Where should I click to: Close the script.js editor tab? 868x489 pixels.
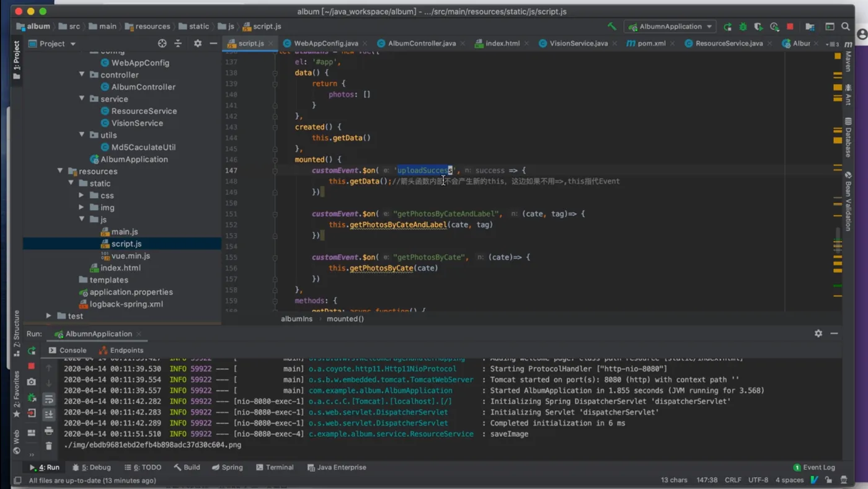270,44
